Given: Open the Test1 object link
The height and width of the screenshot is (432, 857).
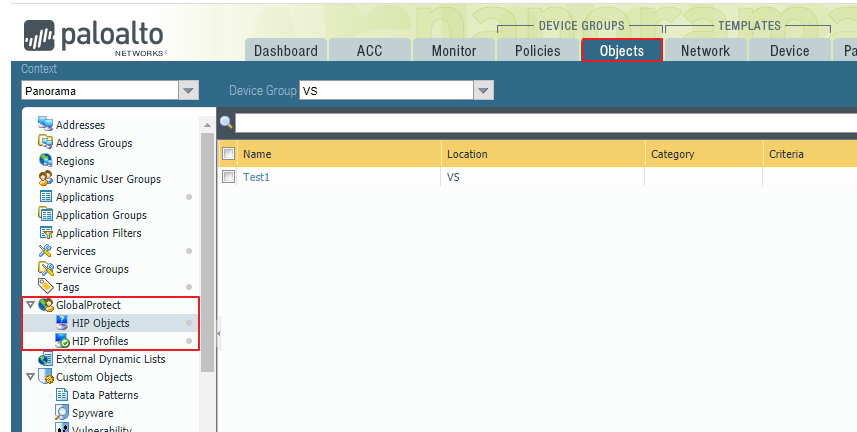Looking at the screenshot, I should tap(256, 177).
